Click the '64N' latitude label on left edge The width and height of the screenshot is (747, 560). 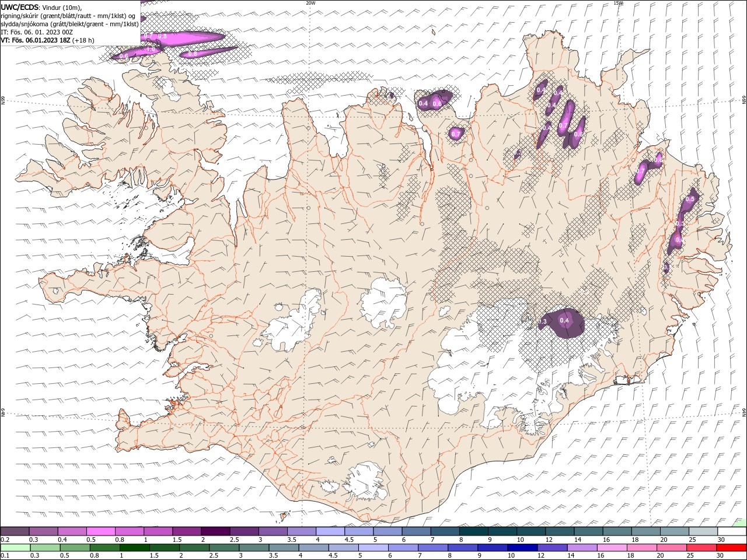pos(3,412)
